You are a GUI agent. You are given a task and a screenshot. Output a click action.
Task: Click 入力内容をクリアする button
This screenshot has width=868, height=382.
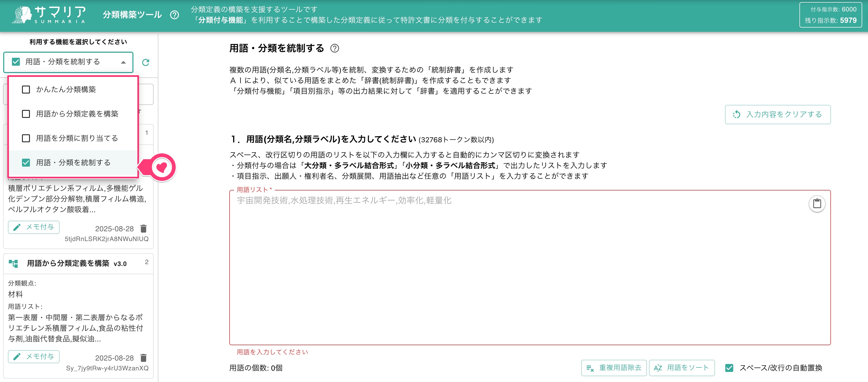click(777, 114)
